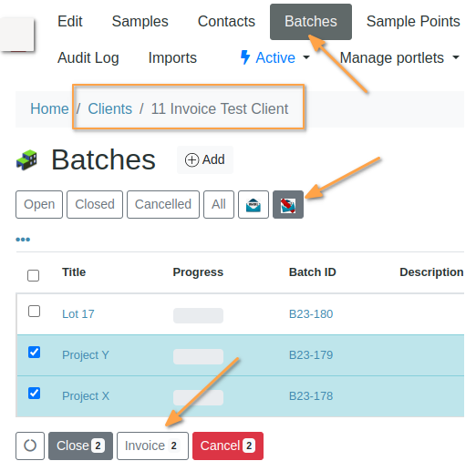Filter batches by Closed
The height and width of the screenshot is (461, 476).
95,204
